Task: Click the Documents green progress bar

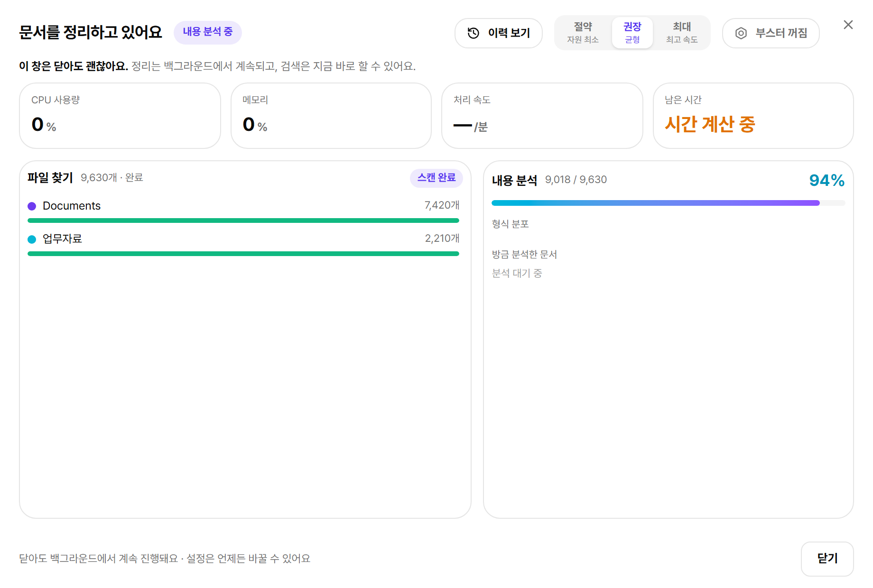Action: 243,220
